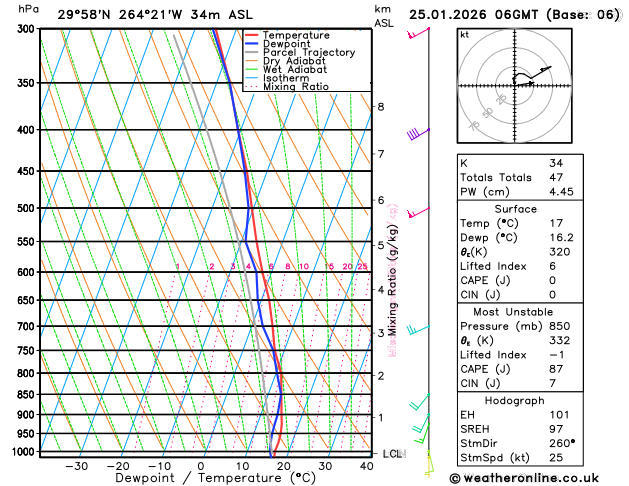Click the pink wind barb at 500 hPa

pos(418,213)
